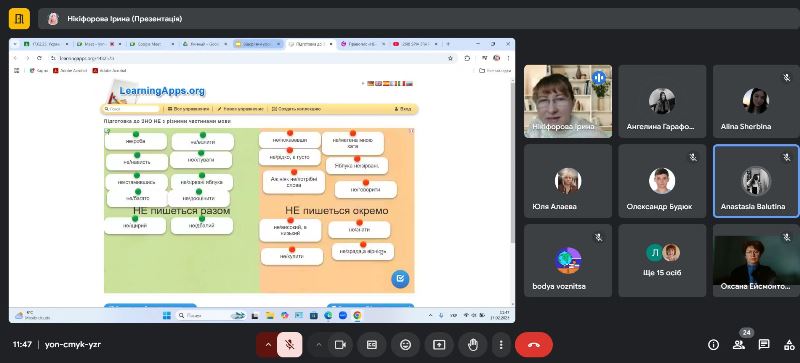Open the emoji reactions button
The height and width of the screenshot is (363, 800).
(x=406, y=345)
